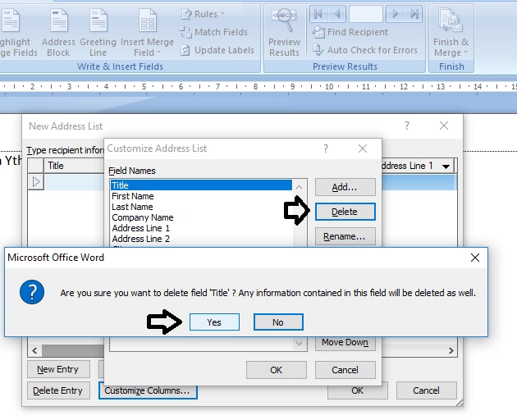Click the Add... button
Viewport: 517px width, 420px height.
point(345,187)
